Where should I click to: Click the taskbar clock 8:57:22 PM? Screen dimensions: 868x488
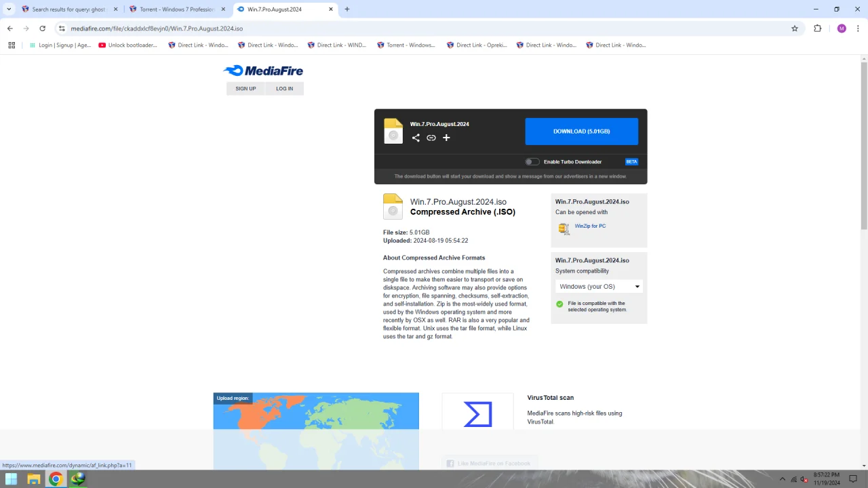826,479
